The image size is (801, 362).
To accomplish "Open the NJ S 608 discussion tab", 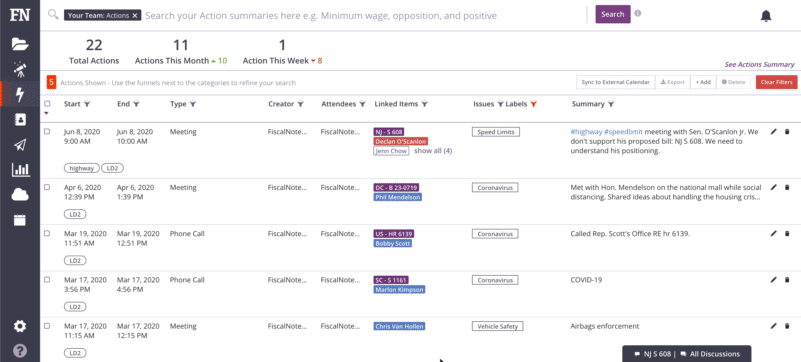I will [652, 354].
